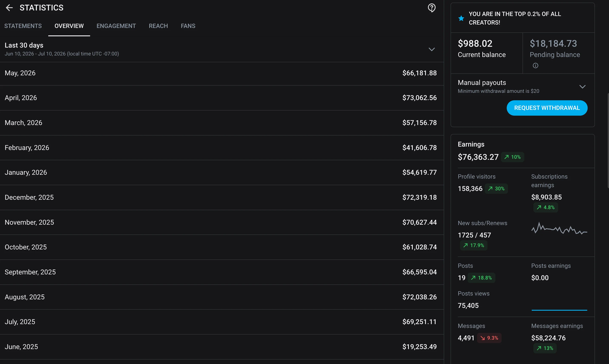609x364 pixels.
Task: Select the May, 2026 earnings row
Action: [x=222, y=74]
